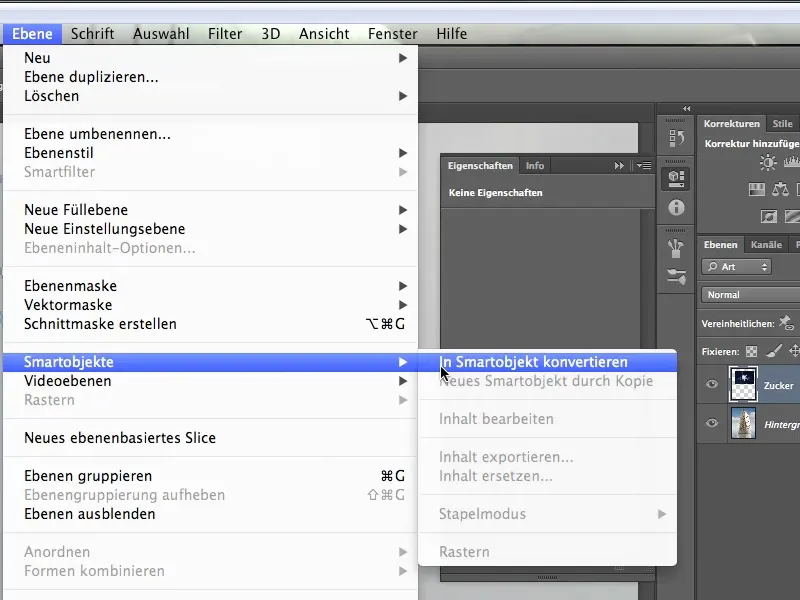800x600 pixels.
Task: Open the Schrift menu
Action: click(x=92, y=34)
